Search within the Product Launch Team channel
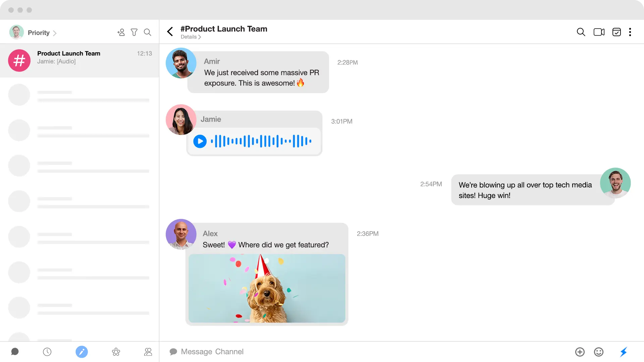Image resolution: width=644 pixels, height=362 pixels. pyautogui.click(x=581, y=32)
